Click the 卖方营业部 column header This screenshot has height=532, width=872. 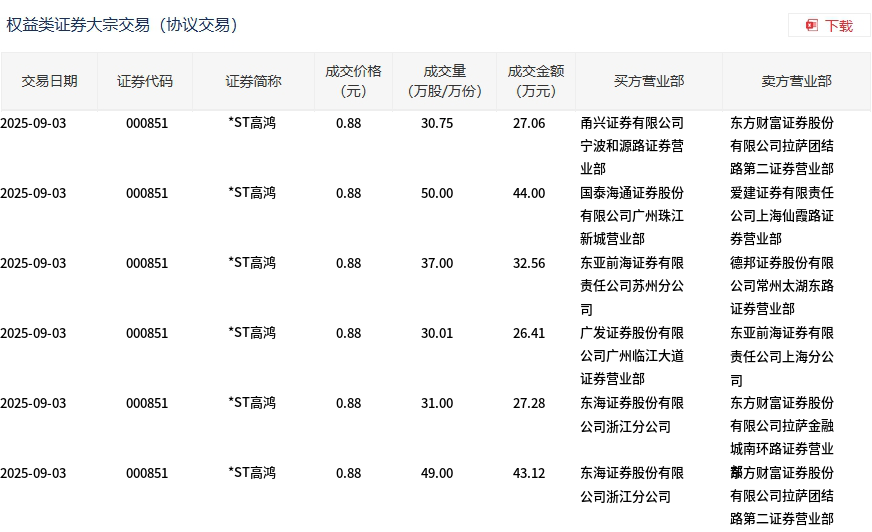pyautogui.click(x=796, y=81)
